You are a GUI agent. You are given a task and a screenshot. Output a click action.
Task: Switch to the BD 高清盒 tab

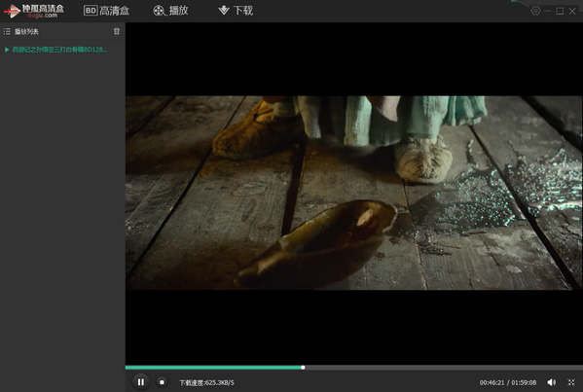pos(106,11)
